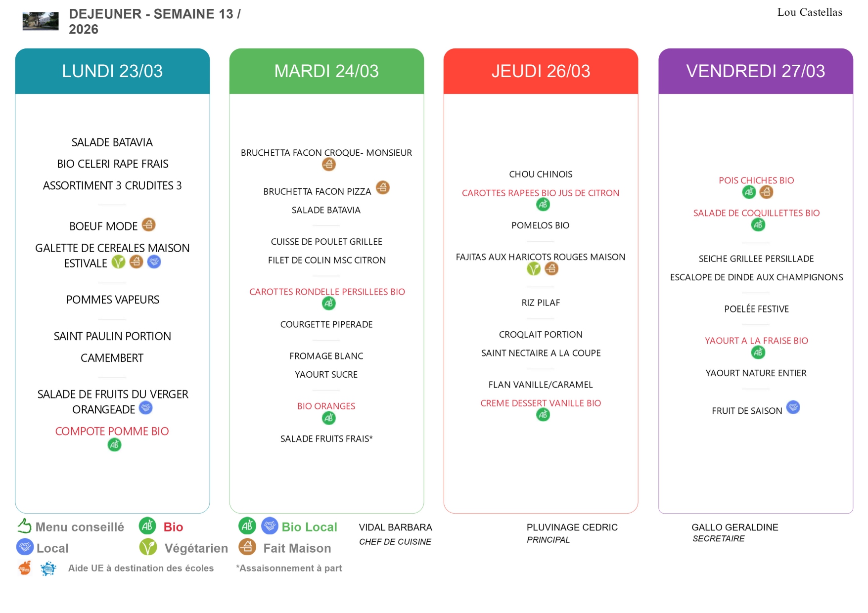
Task: Click the Lou Castellas school name
Action: 809,12
